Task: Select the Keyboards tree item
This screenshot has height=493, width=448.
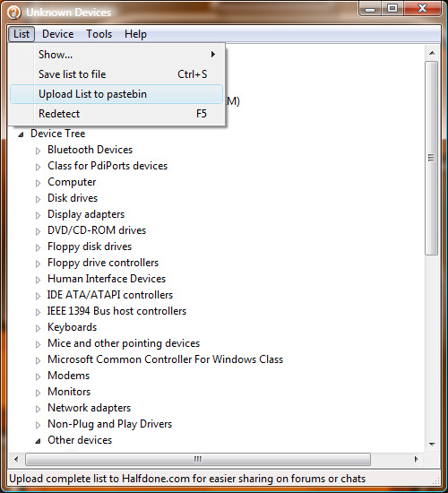Action: 72,327
